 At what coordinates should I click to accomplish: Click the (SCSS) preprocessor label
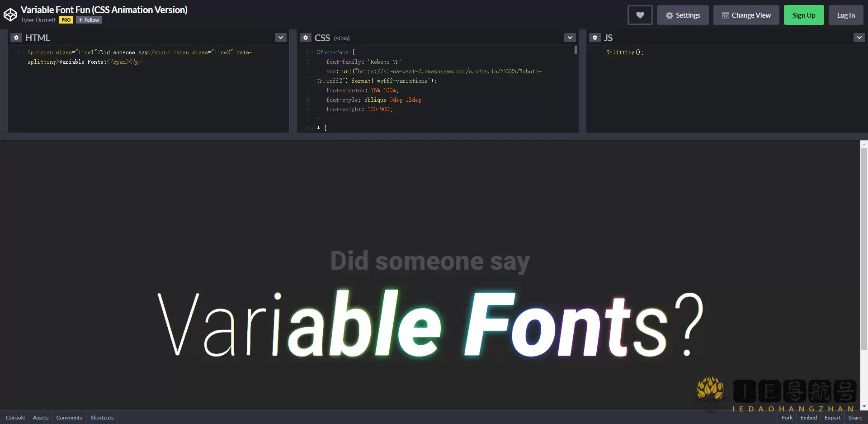pyautogui.click(x=342, y=38)
